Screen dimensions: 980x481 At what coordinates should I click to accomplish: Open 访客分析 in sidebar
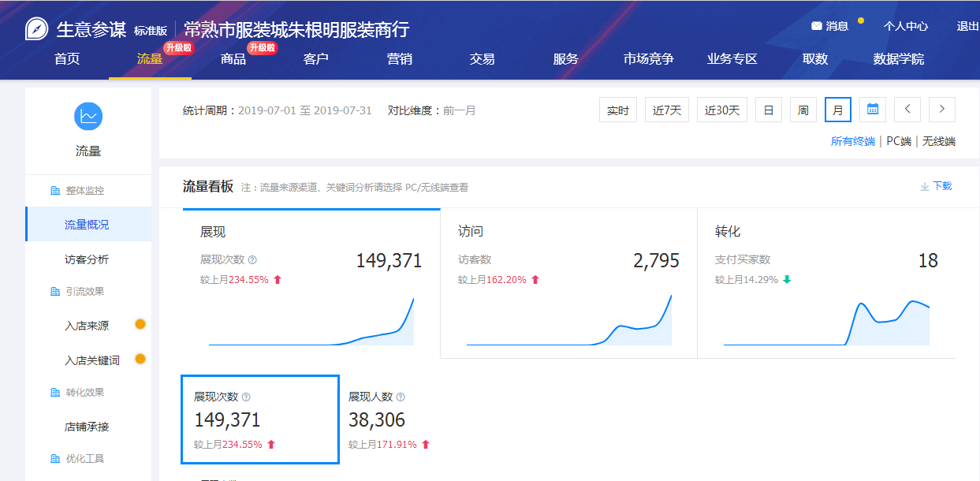[87, 259]
